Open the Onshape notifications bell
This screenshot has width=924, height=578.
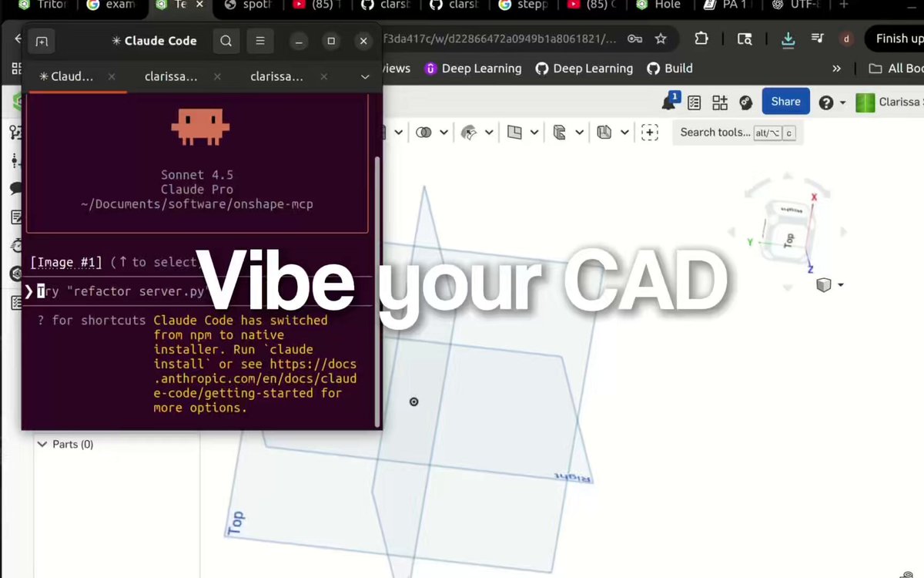[x=669, y=102]
